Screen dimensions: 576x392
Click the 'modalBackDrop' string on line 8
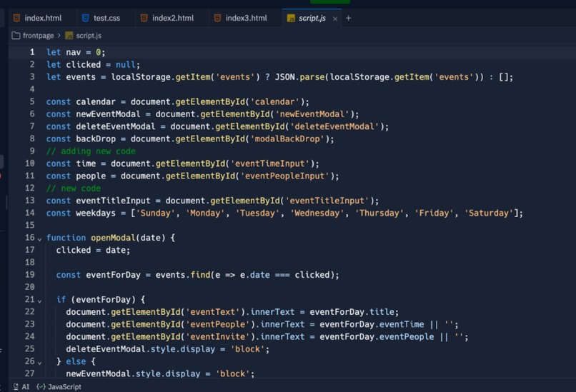point(287,139)
